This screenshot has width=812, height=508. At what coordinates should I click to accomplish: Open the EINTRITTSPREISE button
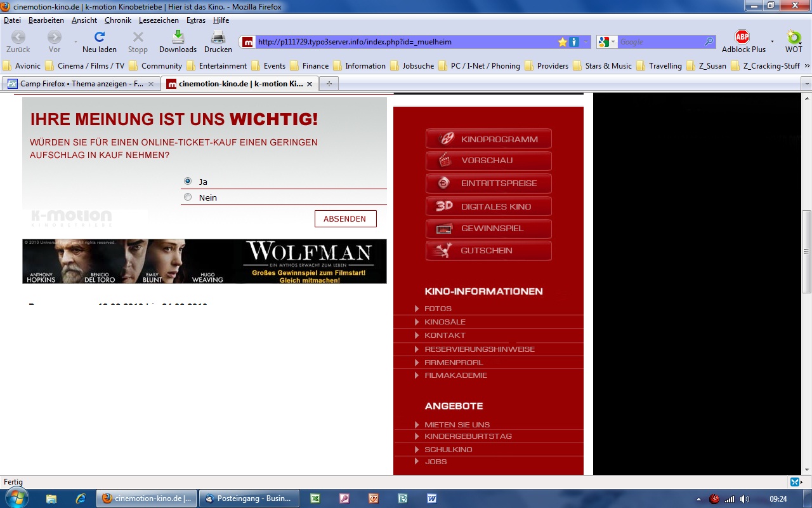488,184
